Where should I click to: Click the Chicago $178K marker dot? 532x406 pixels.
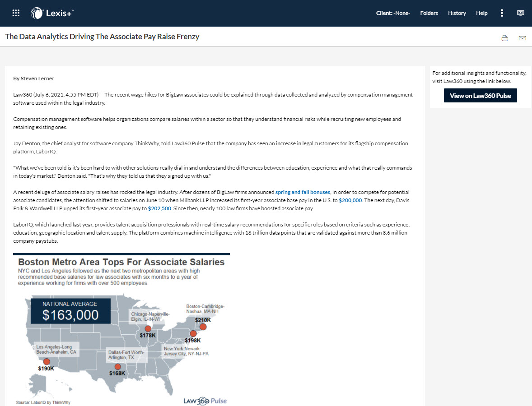(x=148, y=329)
